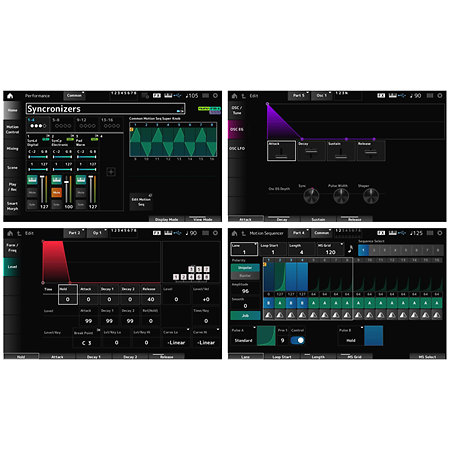
Task: Click the Sustain button at the OSC EG bottom
Action: 319,219
